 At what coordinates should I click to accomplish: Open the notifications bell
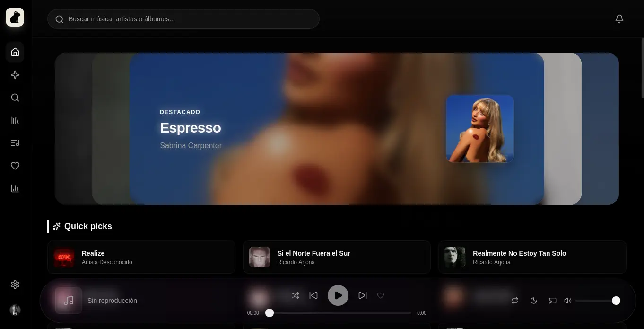click(619, 19)
